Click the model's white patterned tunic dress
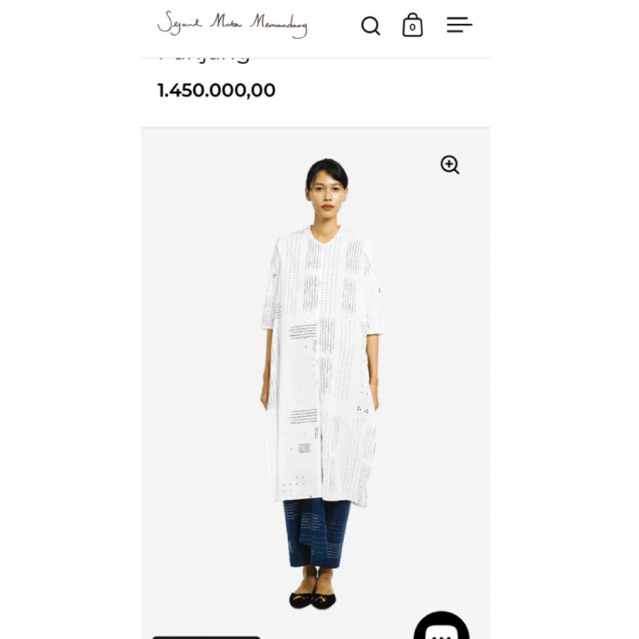 click(x=322, y=367)
